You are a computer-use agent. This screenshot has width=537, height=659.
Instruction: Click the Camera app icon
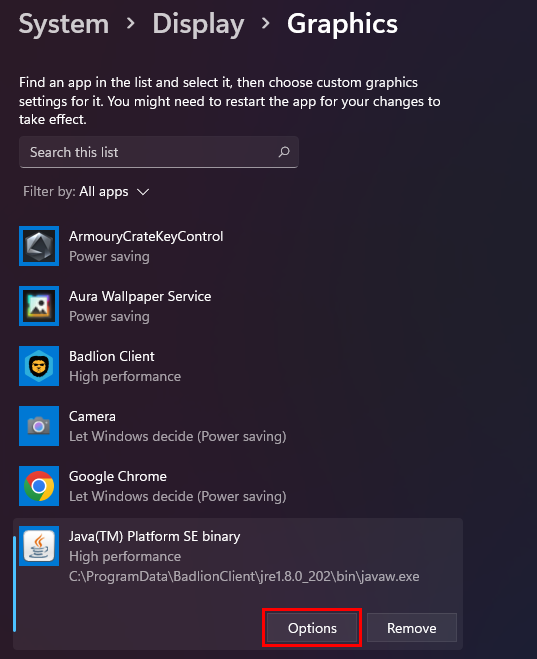pos(39,426)
